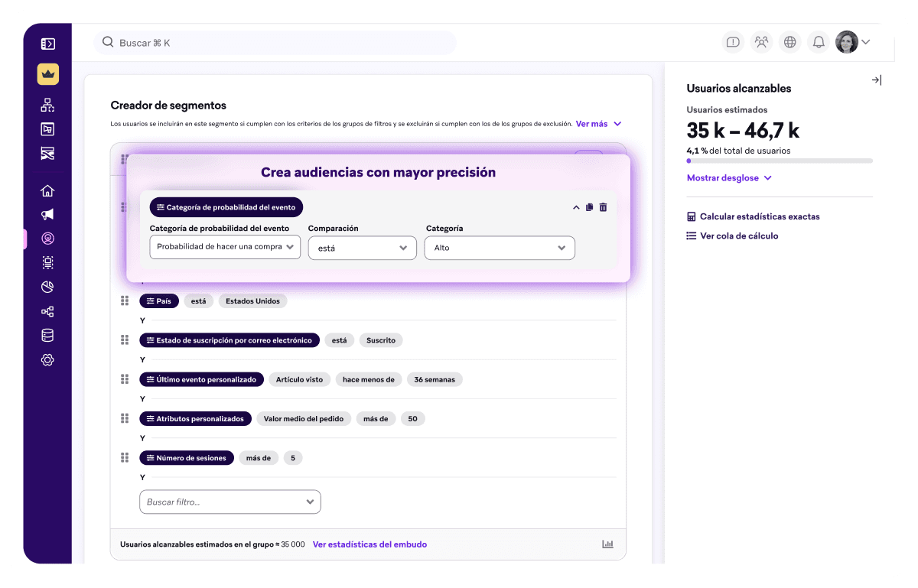Screen dimensions: 918x588
Task: Click the crown icon in the sidebar
Action: (x=47, y=74)
